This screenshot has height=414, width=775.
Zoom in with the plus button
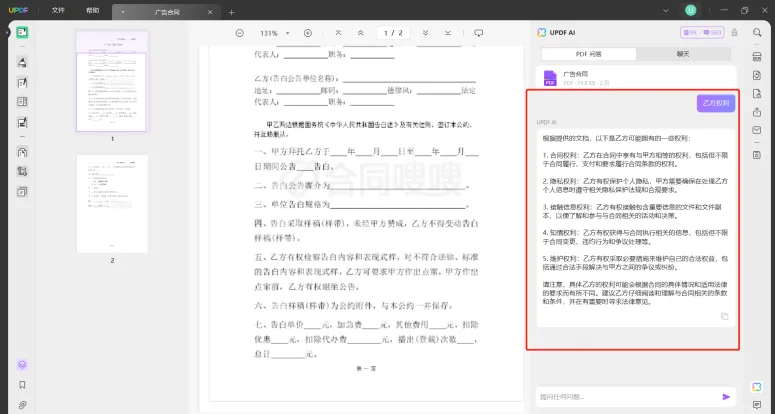click(307, 33)
